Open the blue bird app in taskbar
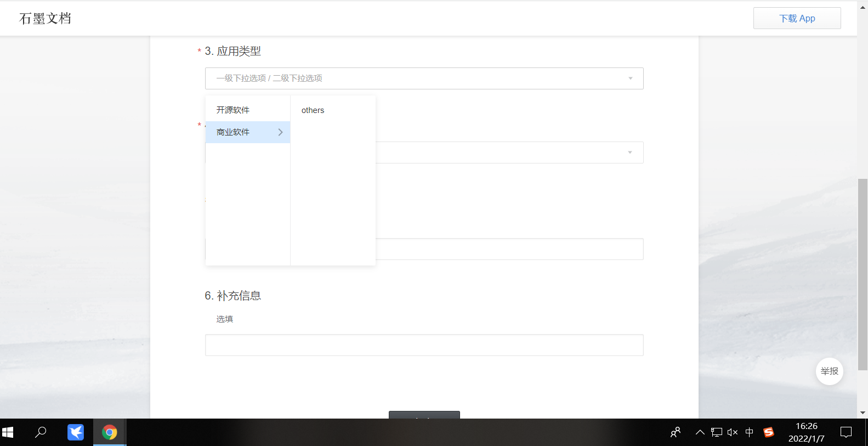The image size is (868, 446). click(x=76, y=432)
